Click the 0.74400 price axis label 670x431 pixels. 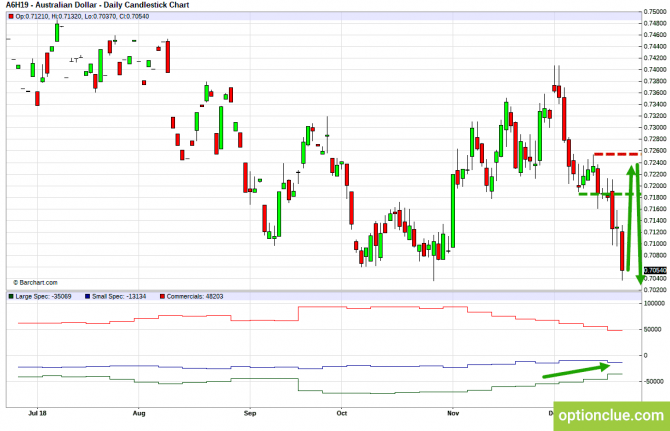pos(655,47)
